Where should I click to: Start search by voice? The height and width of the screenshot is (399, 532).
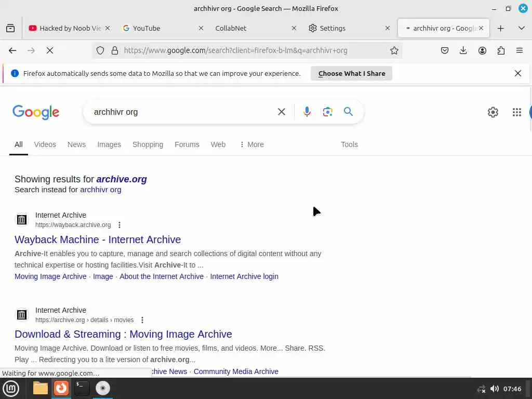coord(307,112)
